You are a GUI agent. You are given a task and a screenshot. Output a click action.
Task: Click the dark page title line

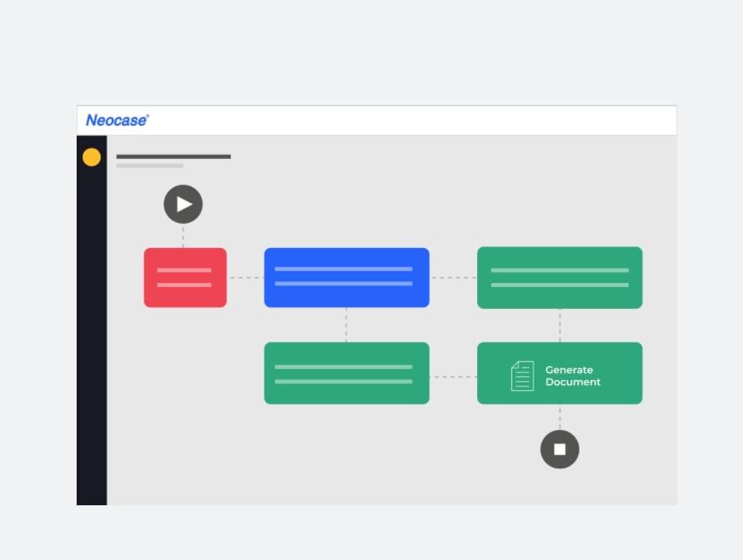(174, 156)
